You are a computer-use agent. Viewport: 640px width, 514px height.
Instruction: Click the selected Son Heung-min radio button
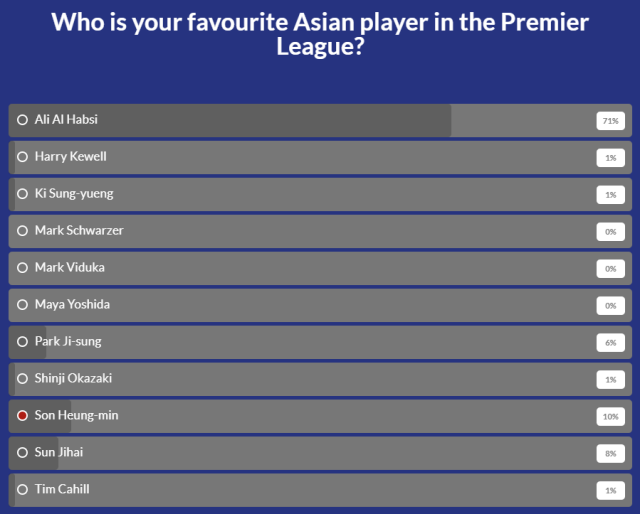pos(22,415)
